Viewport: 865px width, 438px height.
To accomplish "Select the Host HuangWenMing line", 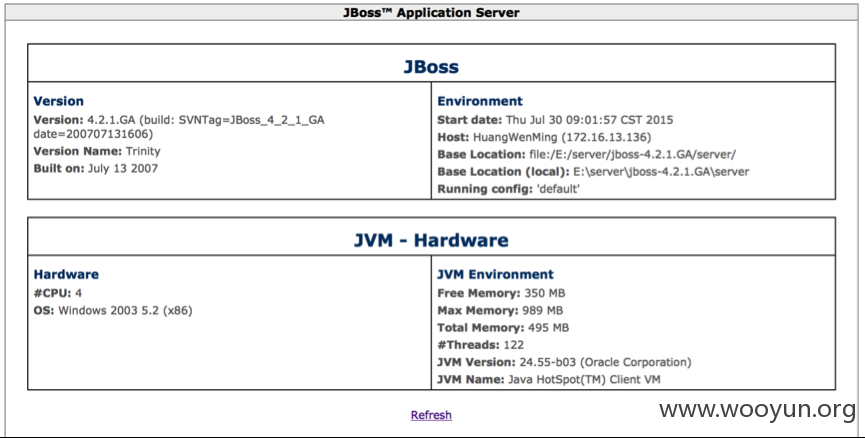I will 544,137.
